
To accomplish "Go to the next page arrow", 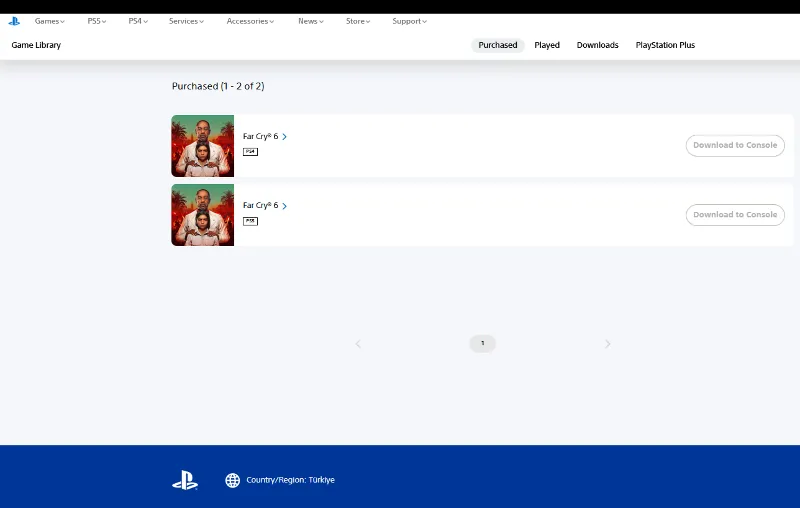I will [607, 344].
